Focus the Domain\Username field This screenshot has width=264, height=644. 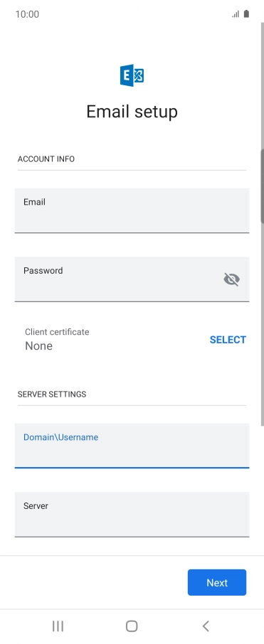coord(132,446)
